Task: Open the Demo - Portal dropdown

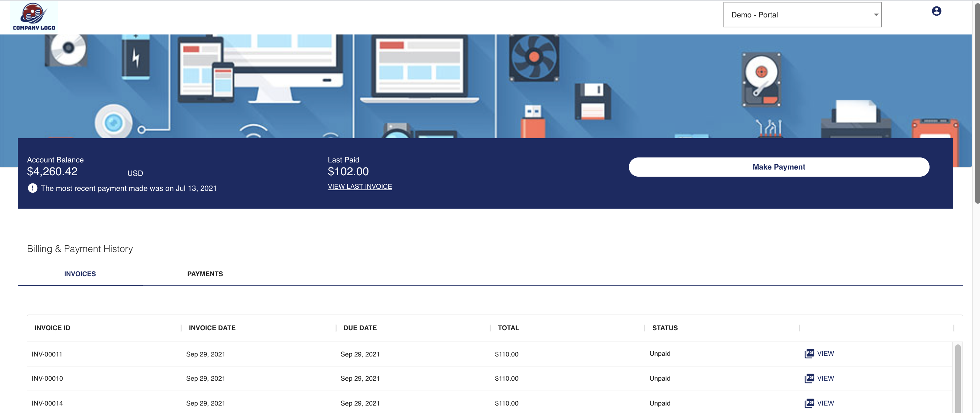Action: click(x=802, y=15)
